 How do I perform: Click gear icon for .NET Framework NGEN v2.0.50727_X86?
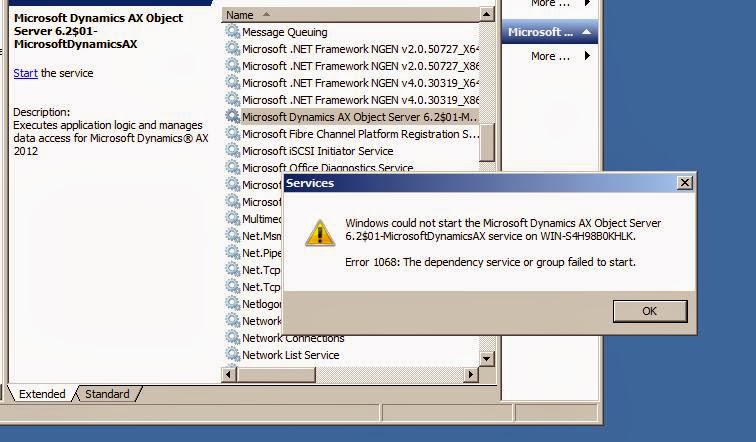point(233,66)
